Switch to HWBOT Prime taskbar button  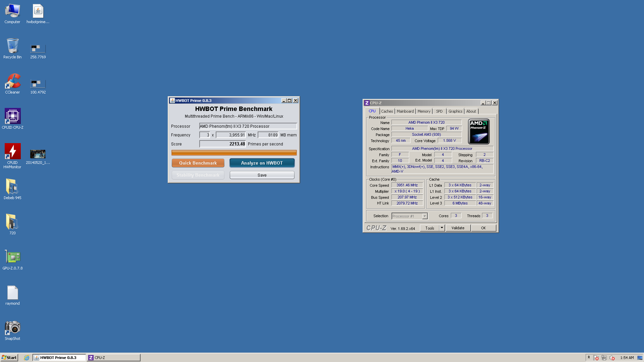click(x=59, y=358)
